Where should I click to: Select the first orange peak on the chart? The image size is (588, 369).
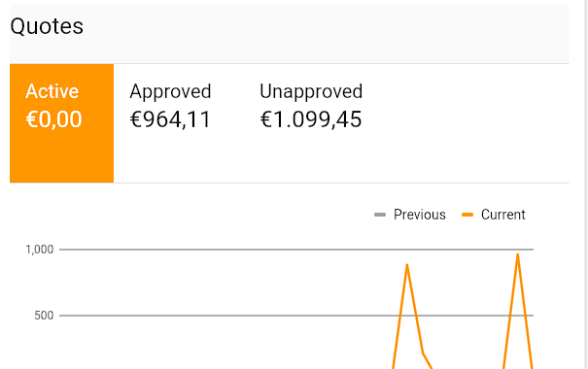coord(407,265)
